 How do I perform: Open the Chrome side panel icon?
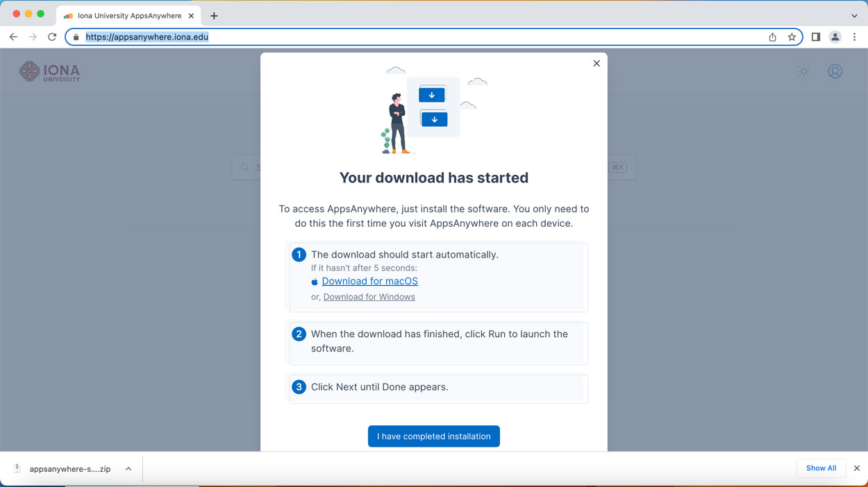tap(816, 37)
